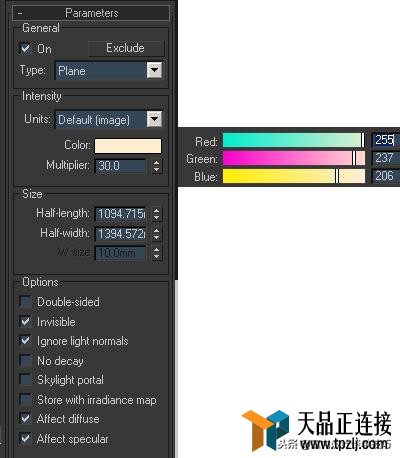Enable the No decay option
The width and height of the screenshot is (400, 458).
click(x=26, y=360)
